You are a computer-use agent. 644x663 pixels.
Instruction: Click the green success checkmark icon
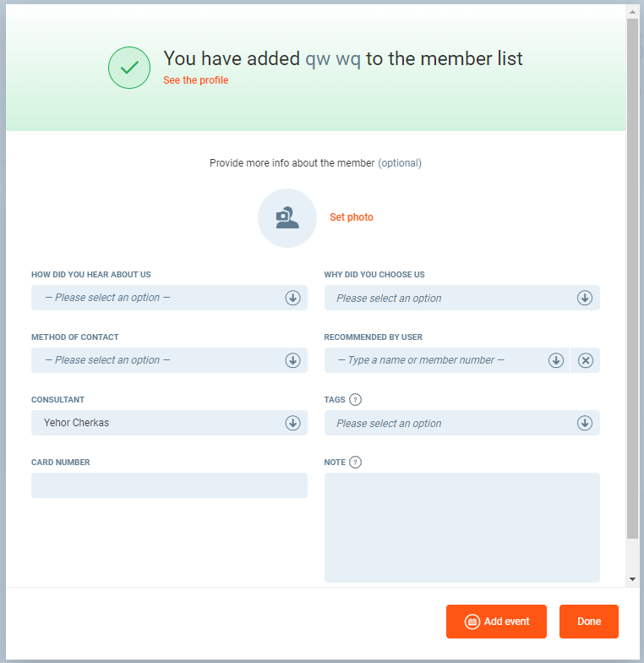coord(129,68)
